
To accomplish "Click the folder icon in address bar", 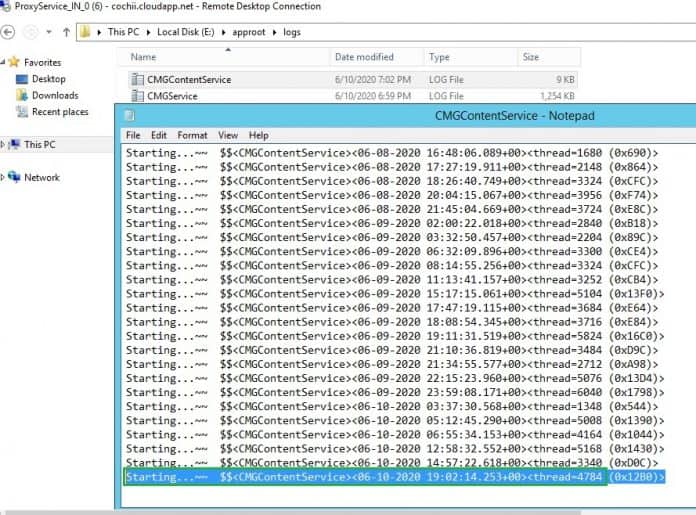I will (85, 32).
